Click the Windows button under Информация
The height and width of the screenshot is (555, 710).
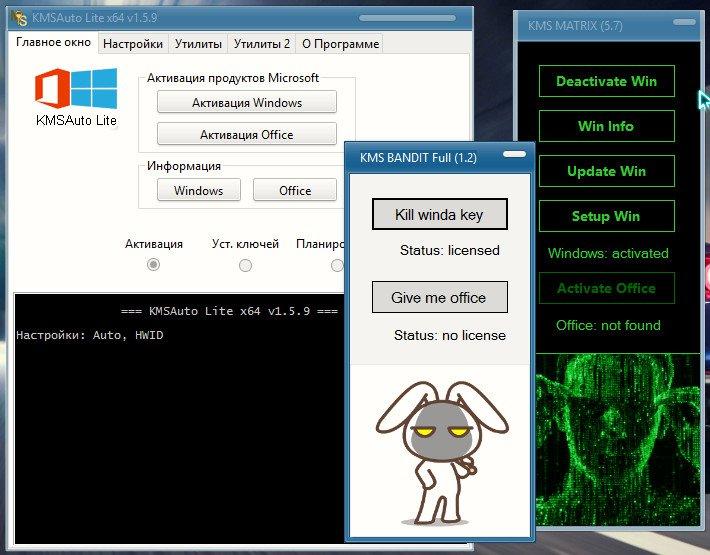coord(198,190)
